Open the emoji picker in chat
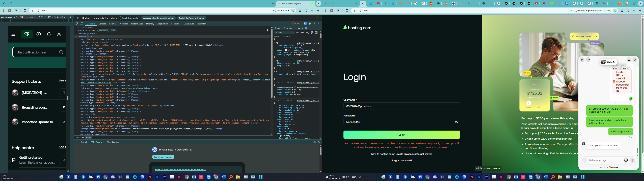This screenshot has height=181, width=644. [626, 160]
